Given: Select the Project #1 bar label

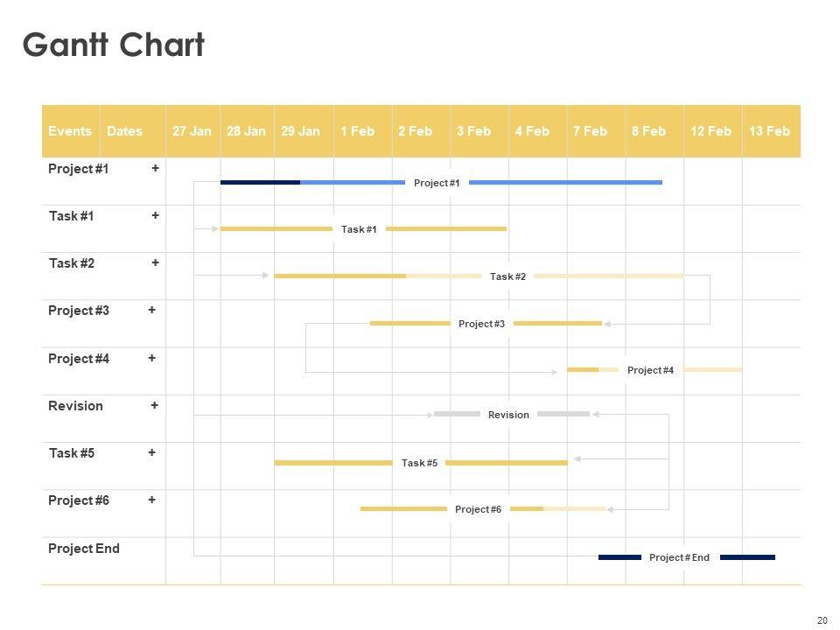Looking at the screenshot, I should coord(437,183).
